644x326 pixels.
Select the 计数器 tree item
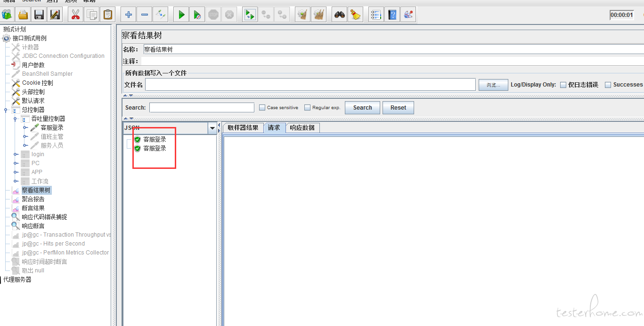click(x=30, y=47)
